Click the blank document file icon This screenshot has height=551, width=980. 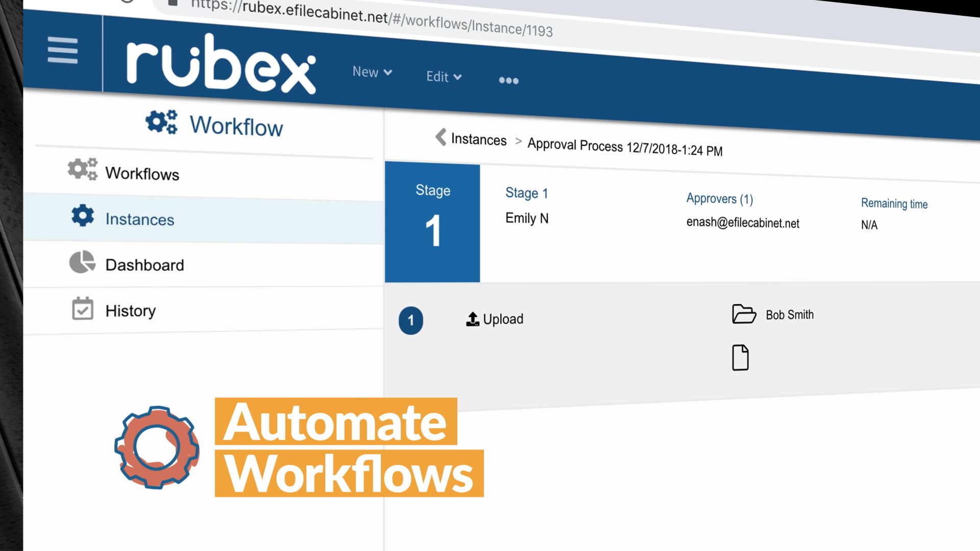(x=740, y=357)
